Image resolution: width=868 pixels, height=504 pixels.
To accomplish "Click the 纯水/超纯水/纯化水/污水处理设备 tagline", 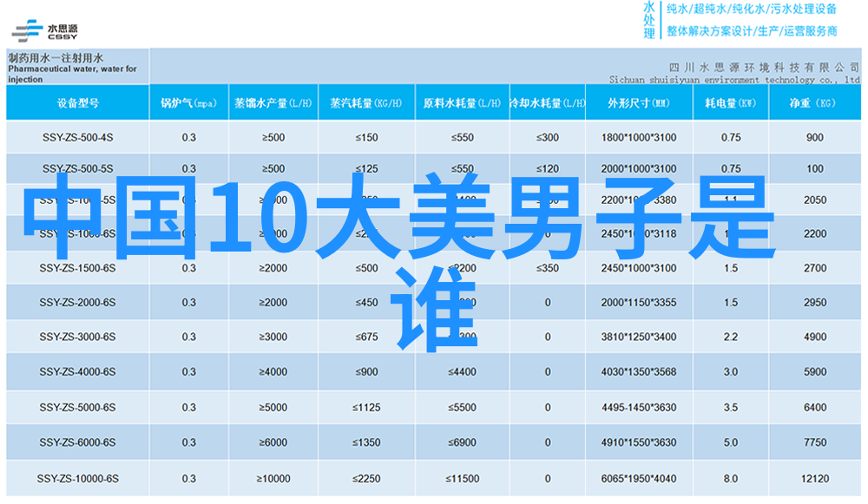I will [x=751, y=10].
